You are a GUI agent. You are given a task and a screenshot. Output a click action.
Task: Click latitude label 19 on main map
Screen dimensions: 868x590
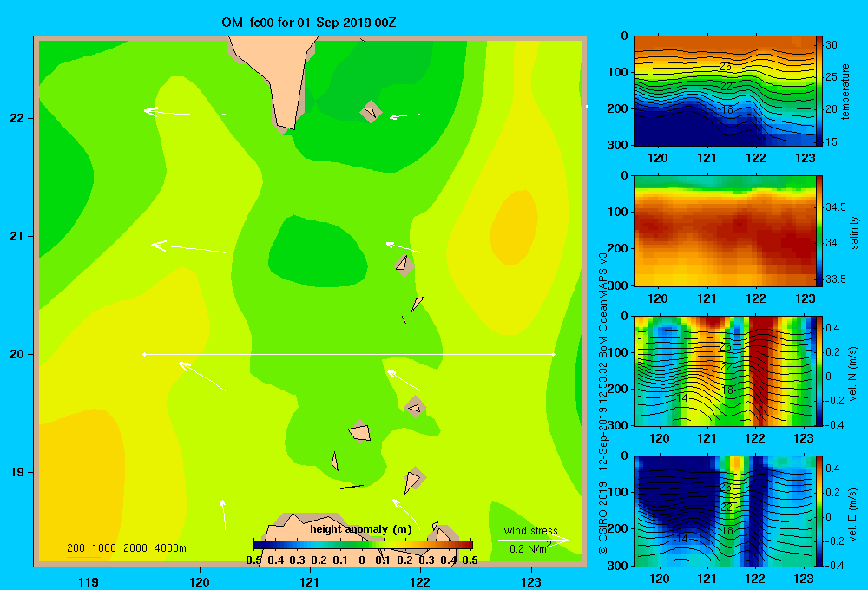pos(17,472)
